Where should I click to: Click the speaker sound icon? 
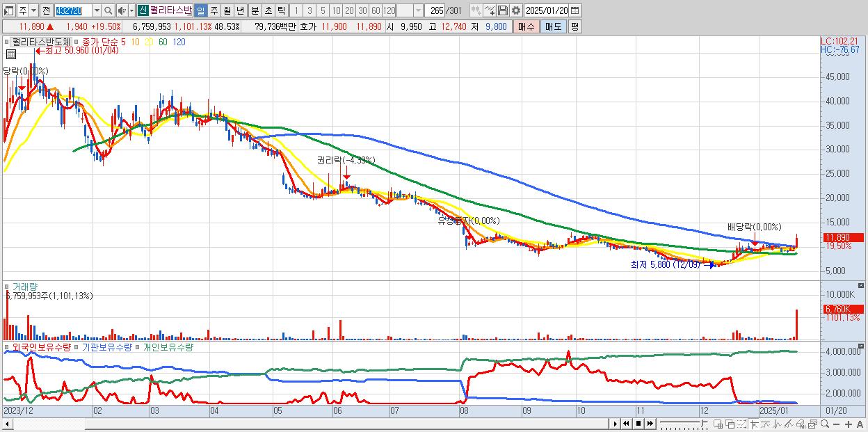coord(121,10)
